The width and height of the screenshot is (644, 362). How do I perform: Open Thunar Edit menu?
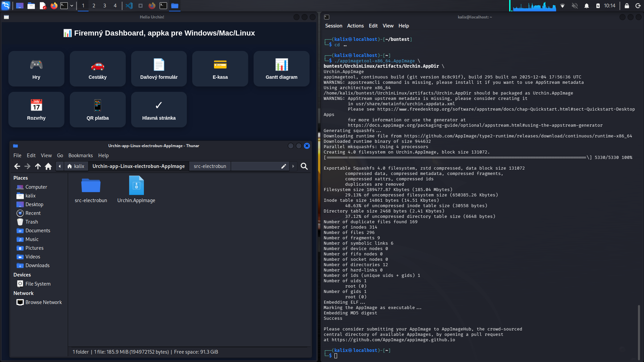[31, 156]
